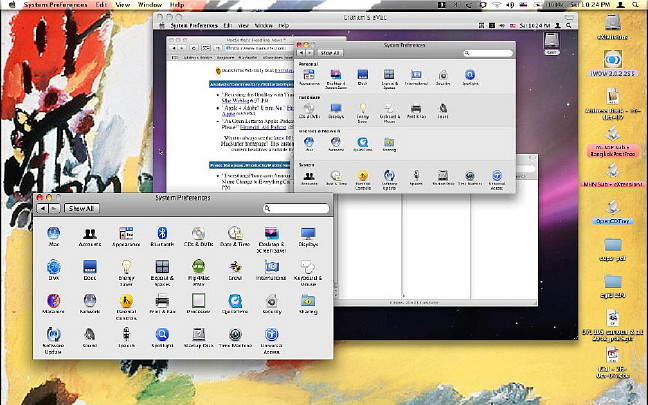Open the .Mac pane in front window
The height and width of the screenshot is (405, 648).
pyautogui.click(x=54, y=236)
